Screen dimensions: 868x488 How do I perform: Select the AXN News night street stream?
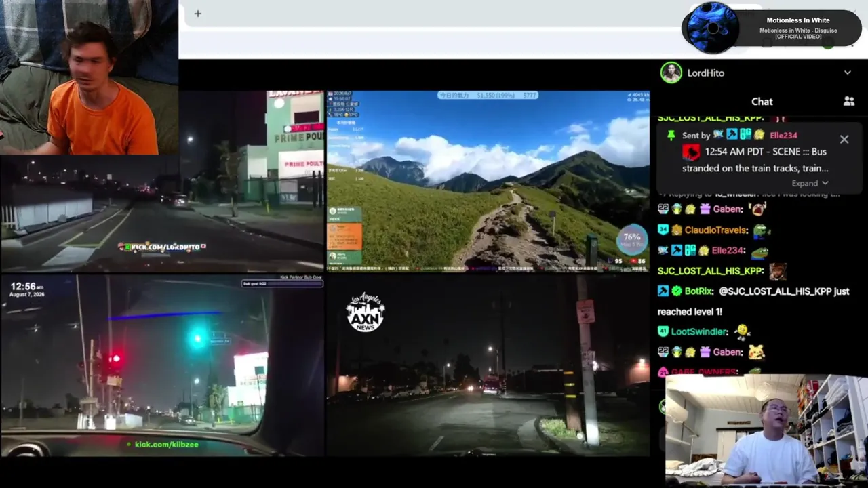click(x=488, y=365)
